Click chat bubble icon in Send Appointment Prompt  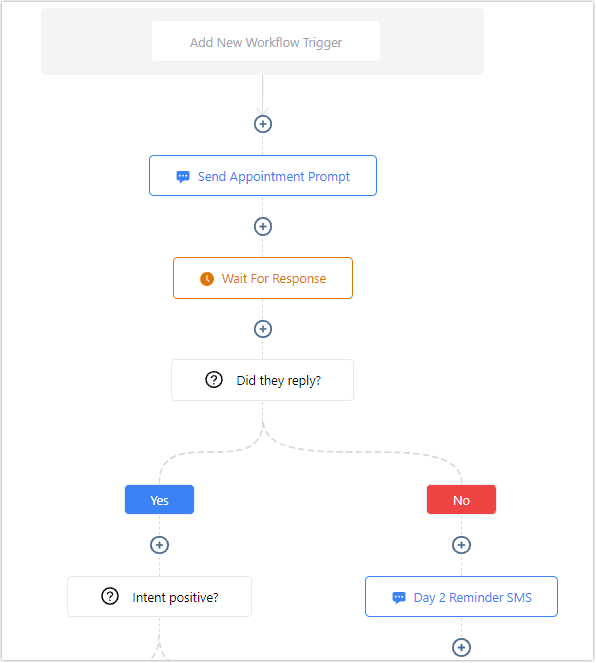coord(183,176)
